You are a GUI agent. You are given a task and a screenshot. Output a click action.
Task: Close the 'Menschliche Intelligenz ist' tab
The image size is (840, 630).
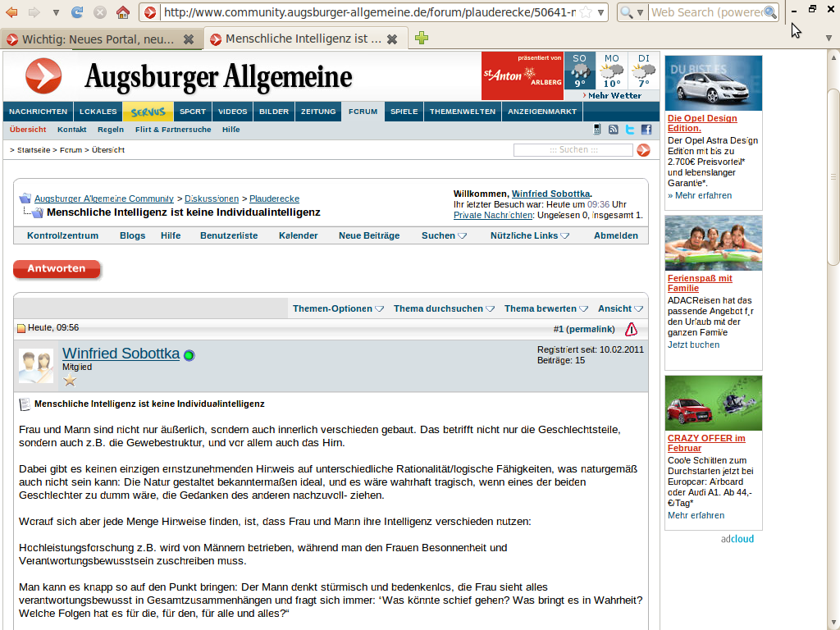[392, 39]
